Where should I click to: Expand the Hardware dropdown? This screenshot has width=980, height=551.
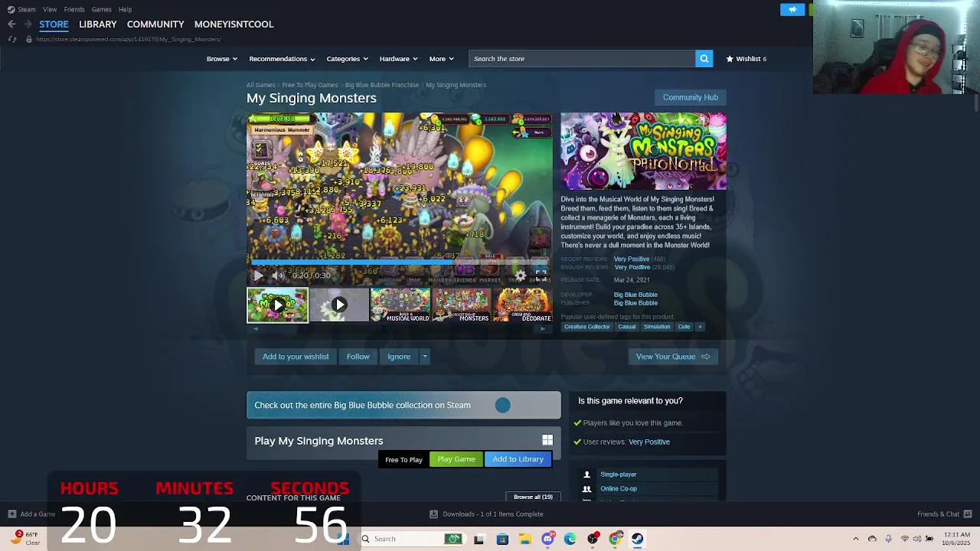[x=399, y=59]
